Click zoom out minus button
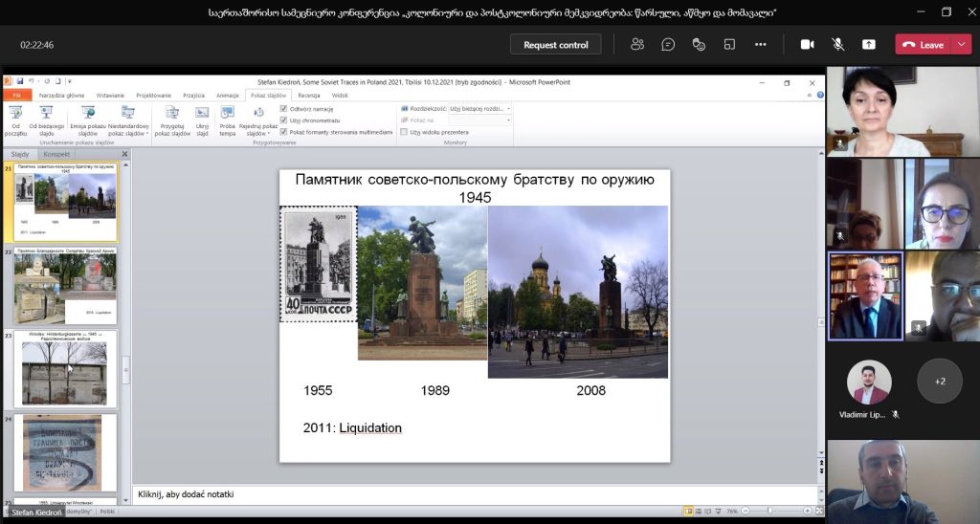The image size is (980, 524). [x=746, y=511]
